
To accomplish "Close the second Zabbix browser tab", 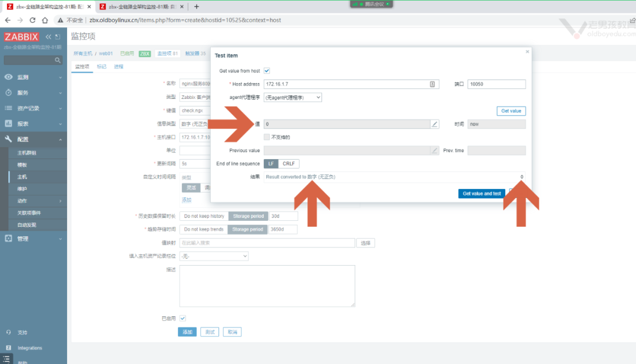I will pyautogui.click(x=182, y=6).
